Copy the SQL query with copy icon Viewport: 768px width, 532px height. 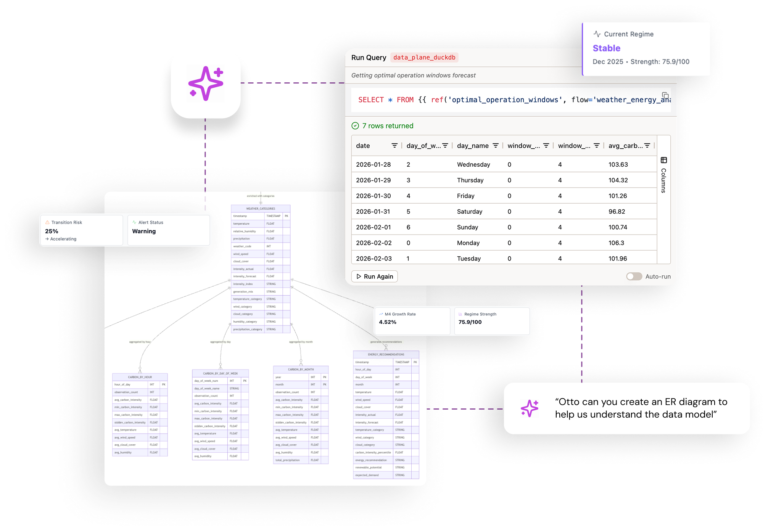665,95
